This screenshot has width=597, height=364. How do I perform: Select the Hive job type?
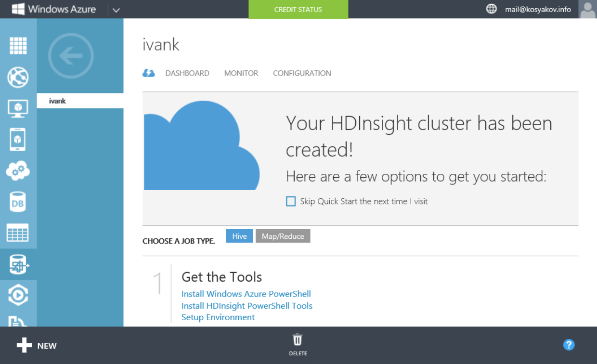[x=239, y=236]
